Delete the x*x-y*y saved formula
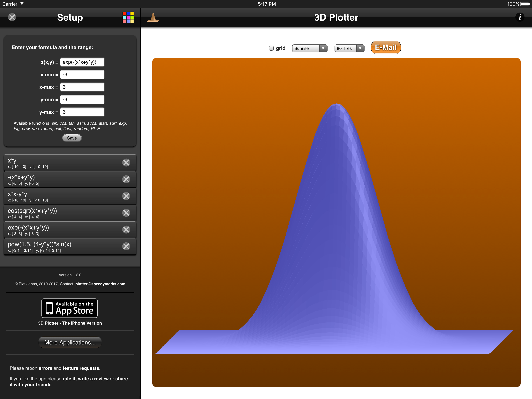Viewport: 532px width, 399px height. pos(126,196)
